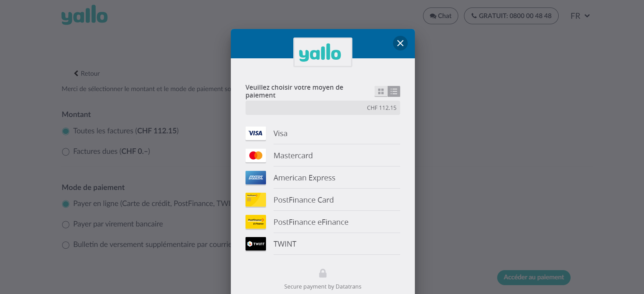This screenshot has height=294, width=644.
Task: Click the Visa card logo icon
Action: [255, 133]
